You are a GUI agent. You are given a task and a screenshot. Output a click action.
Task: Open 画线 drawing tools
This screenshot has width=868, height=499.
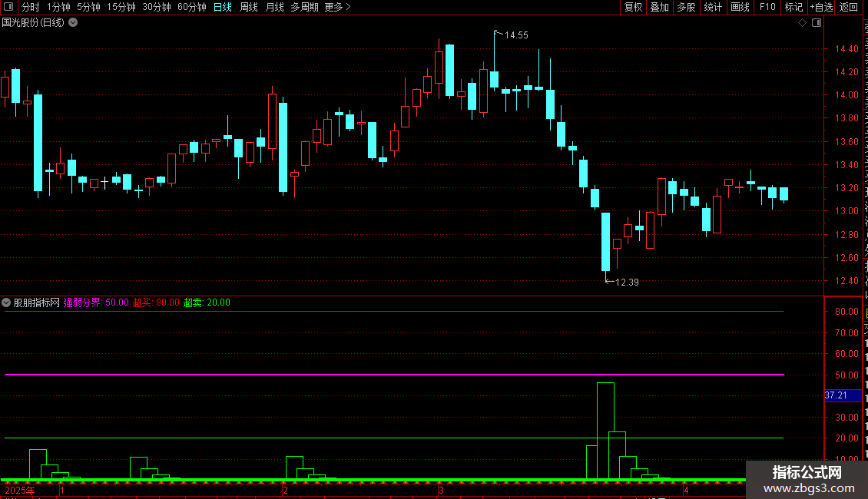click(740, 7)
